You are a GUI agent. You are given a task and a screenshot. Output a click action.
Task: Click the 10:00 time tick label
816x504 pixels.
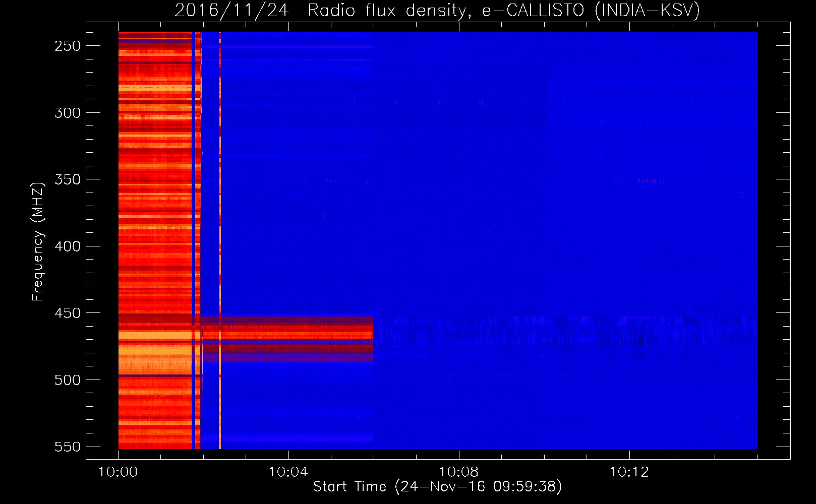[118, 472]
